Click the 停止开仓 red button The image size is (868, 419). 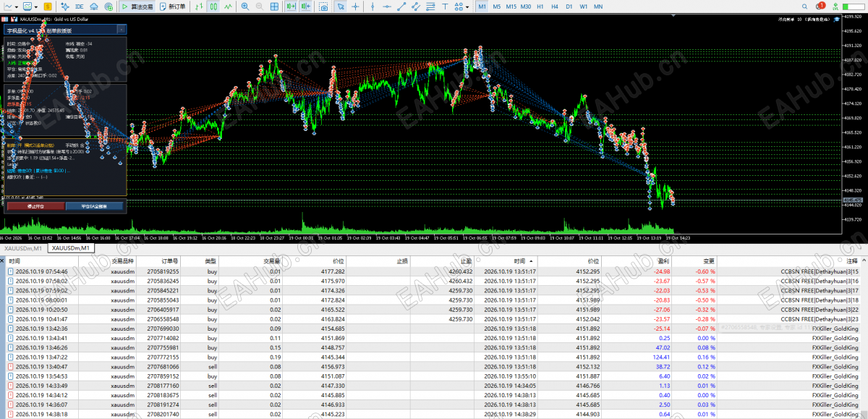pos(35,206)
